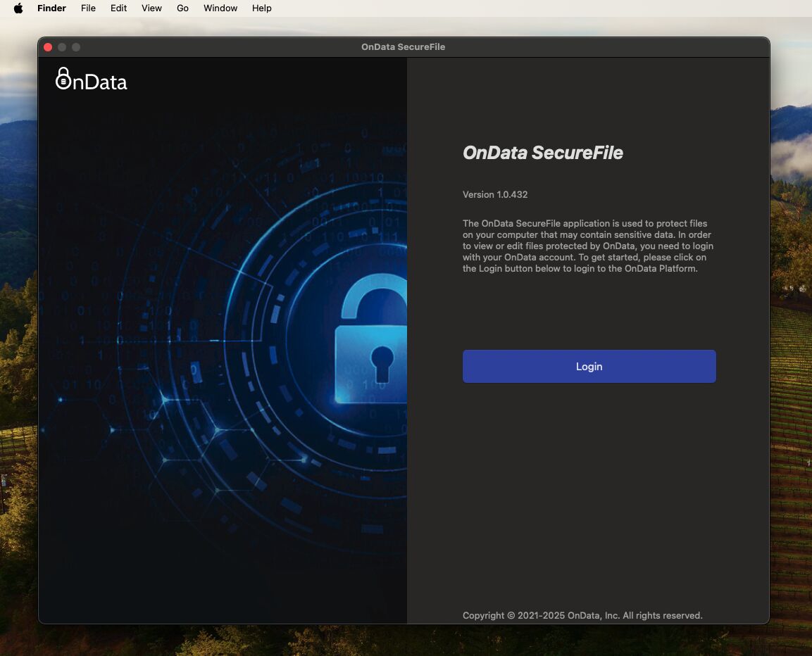
Task: Open the File menu
Action: pos(88,8)
